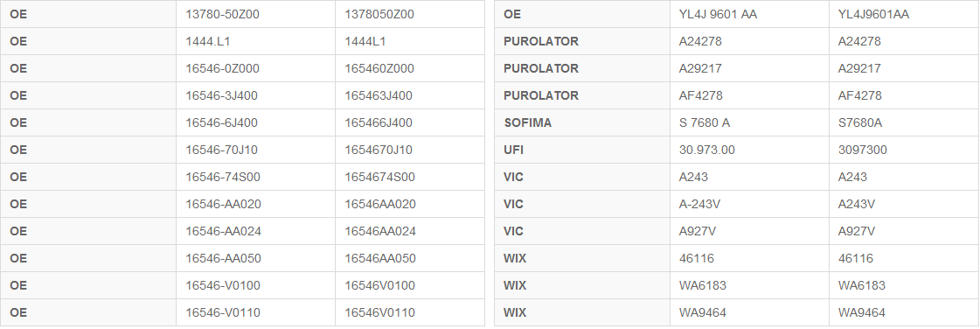Click the 1444.L1 part number
The image size is (980, 329).
[208, 41]
